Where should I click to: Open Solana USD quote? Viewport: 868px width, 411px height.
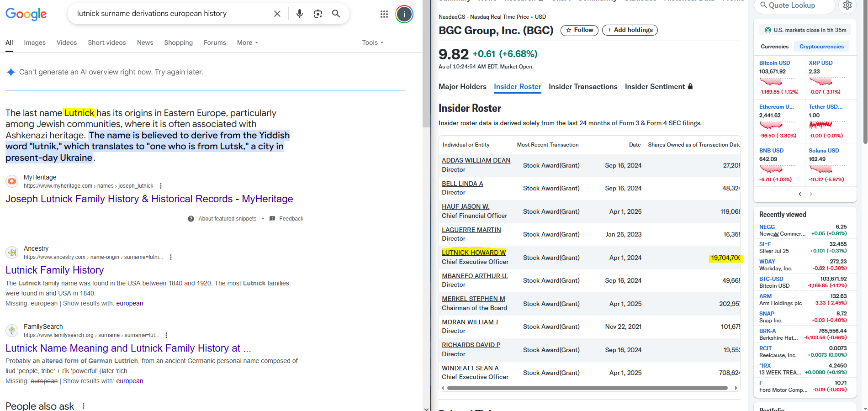pyautogui.click(x=824, y=151)
